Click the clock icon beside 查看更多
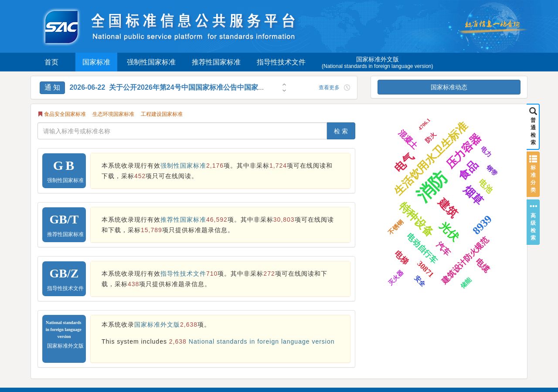The height and width of the screenshot is (392, 558). (347, 88)
